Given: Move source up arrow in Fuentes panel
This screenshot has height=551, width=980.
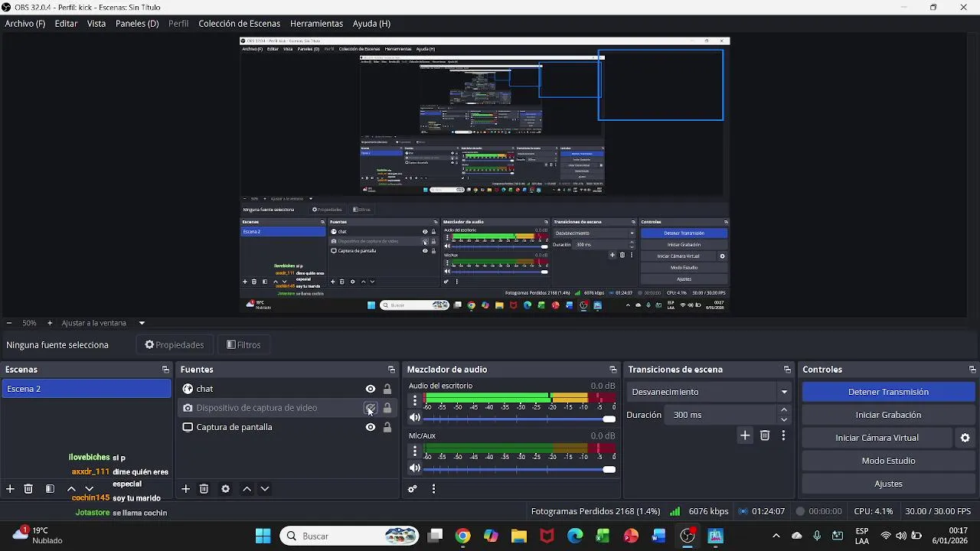Looking at the screenshot, I should click(247, 489).
